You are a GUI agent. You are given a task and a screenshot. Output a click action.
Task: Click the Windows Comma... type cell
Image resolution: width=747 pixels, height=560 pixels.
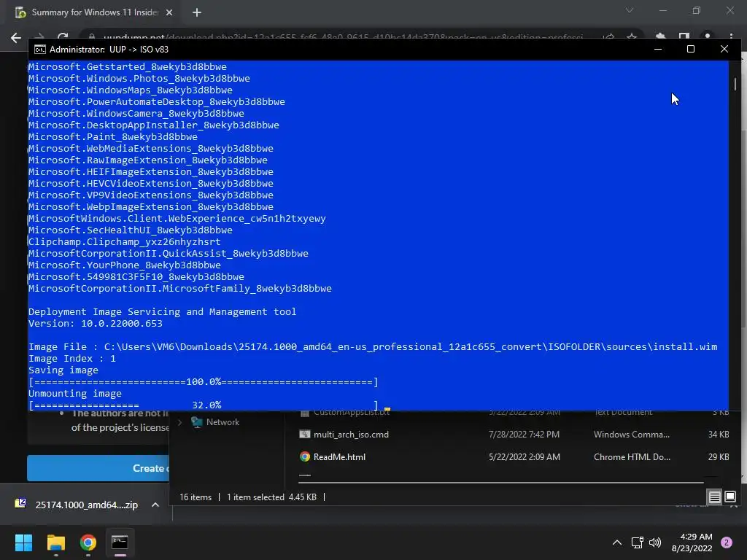[x=631, y=435]
